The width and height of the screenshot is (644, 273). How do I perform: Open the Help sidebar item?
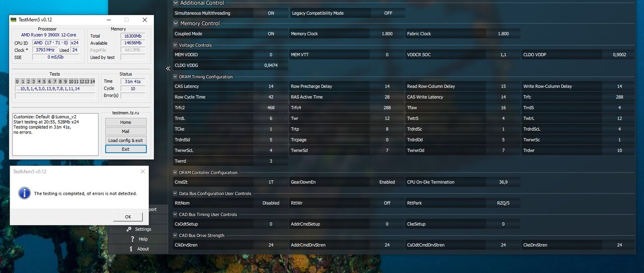tap(138, 239)
